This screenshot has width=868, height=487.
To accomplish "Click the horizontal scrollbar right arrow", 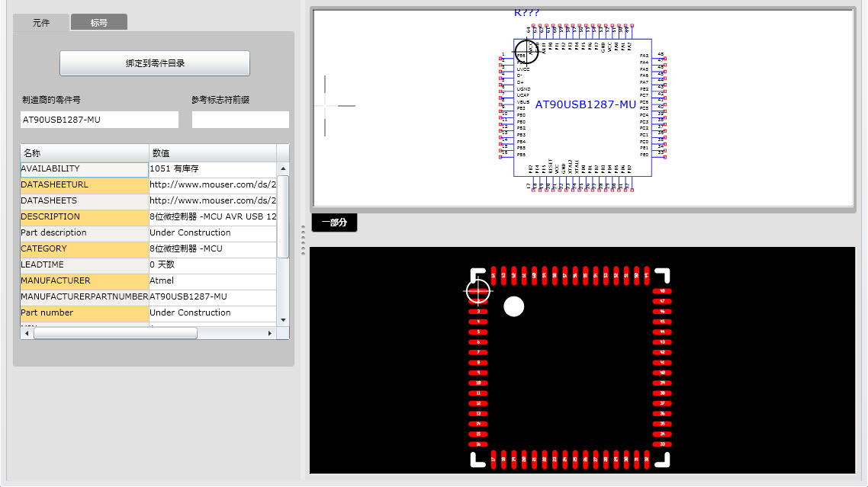I will 269,333.
